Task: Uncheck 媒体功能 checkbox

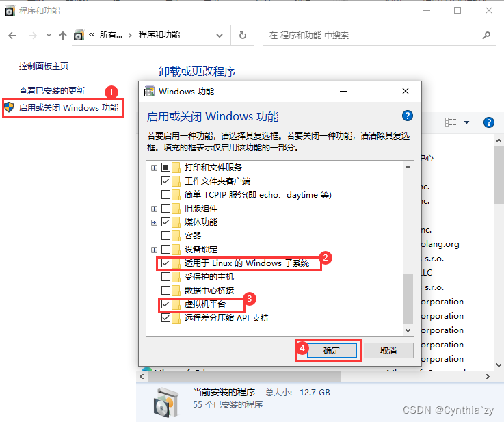Action: pyautogui.click(x=166, y=222)
